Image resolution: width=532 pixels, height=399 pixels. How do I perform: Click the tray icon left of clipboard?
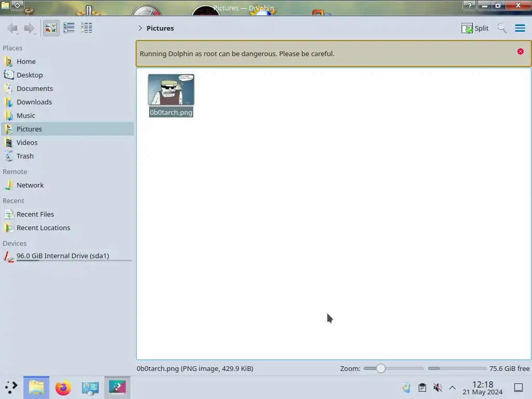pos(406,388)
